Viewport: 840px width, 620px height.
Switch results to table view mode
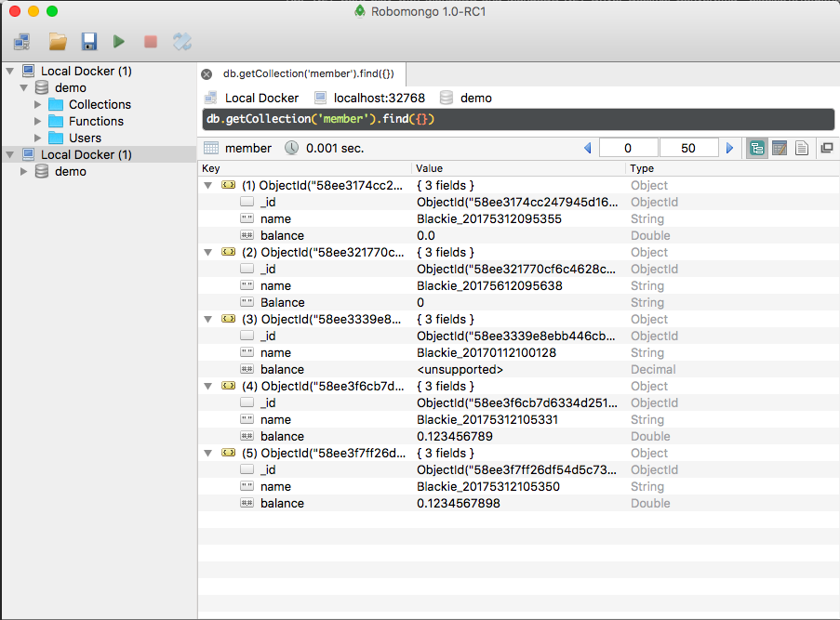[x=780, y=148]
